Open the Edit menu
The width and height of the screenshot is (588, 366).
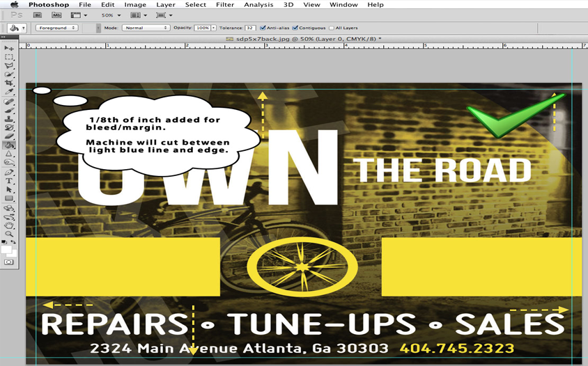(107, 4)
